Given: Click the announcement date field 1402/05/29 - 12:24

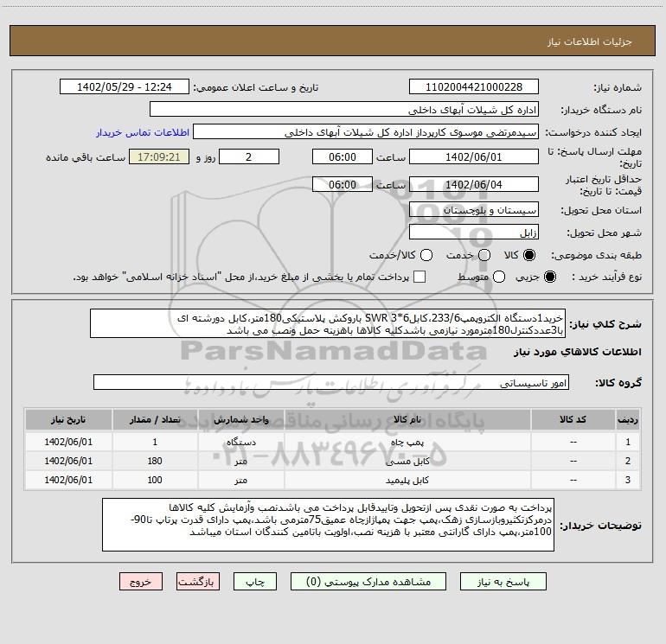Looking at the screenshot, I should coord(125,86).
